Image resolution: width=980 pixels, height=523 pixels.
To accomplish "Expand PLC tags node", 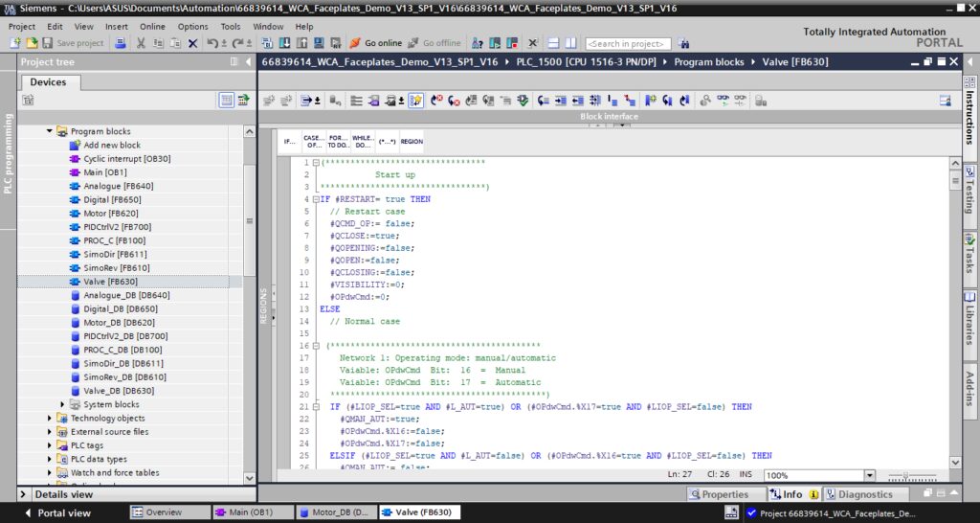I will pos(50,446).
